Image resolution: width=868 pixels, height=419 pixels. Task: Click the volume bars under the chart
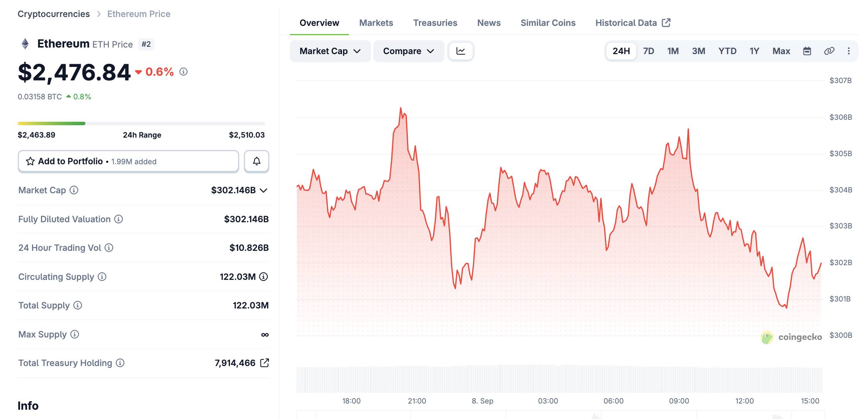click(560, 379)
